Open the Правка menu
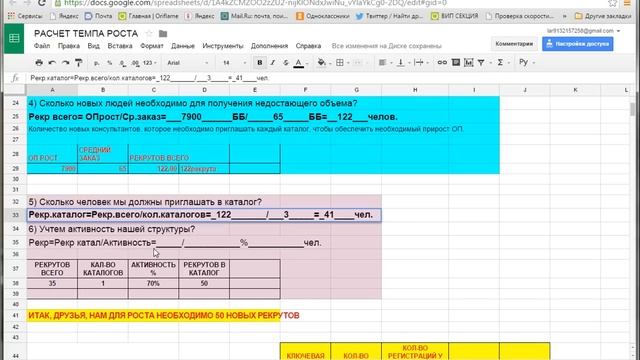Screen dimensions: 640x360 [69, 46]
